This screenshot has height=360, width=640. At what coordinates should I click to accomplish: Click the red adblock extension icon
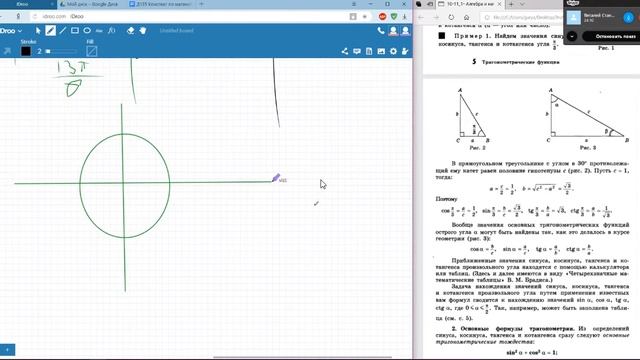point(382,16)
